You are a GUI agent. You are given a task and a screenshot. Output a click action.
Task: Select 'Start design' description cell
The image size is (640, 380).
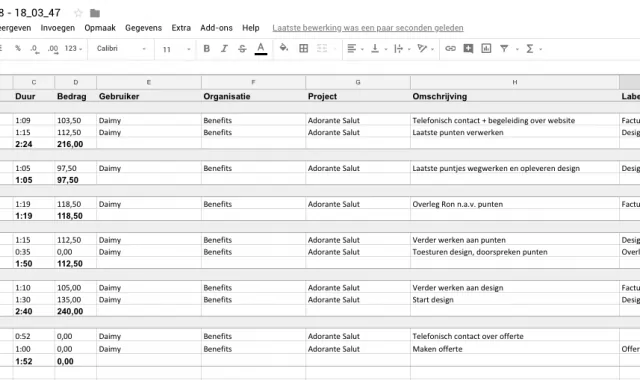(515, 300)
